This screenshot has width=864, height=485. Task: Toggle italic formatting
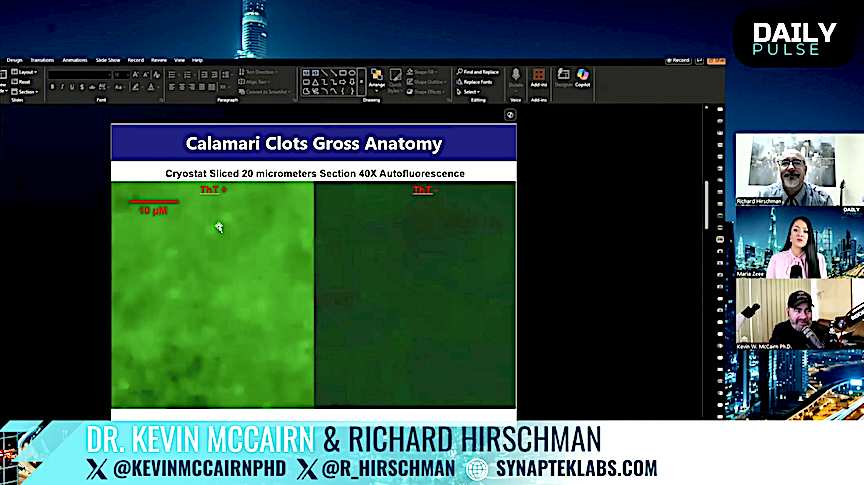[62, 87]
